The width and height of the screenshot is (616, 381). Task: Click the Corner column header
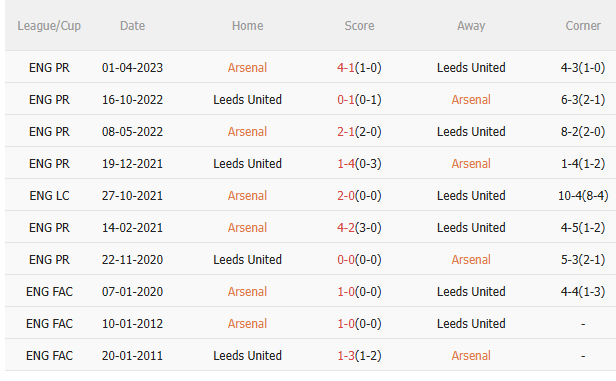pyautogui.click(x=583, y=26)
